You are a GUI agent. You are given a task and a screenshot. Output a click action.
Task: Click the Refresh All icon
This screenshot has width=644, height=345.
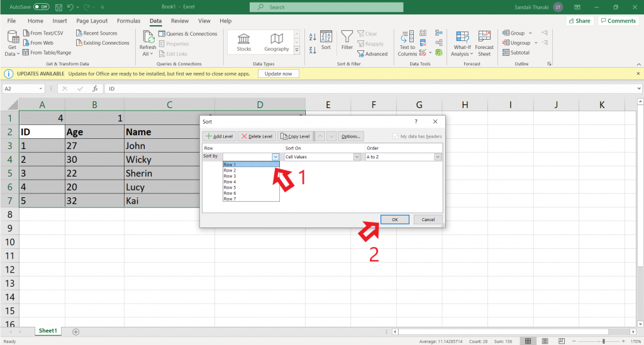click(148, 38)
